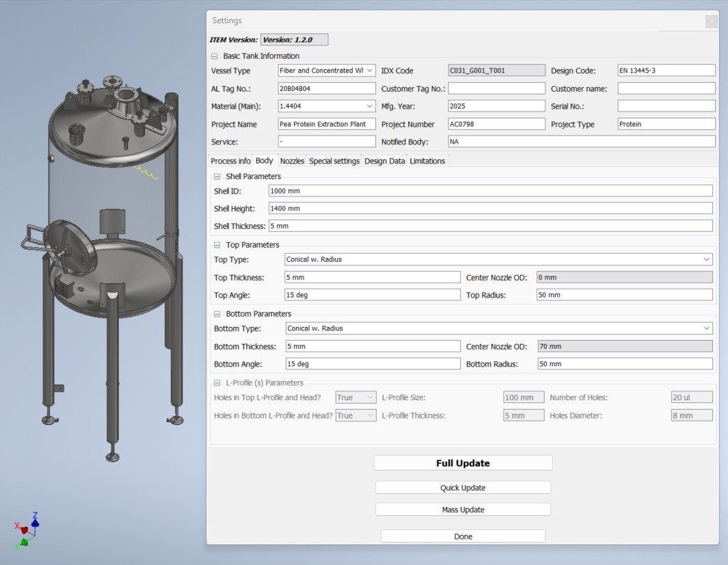728x565 pixels.
Task: Collapse the Bottom Parameters group
Action: click(x=217, y=314)
